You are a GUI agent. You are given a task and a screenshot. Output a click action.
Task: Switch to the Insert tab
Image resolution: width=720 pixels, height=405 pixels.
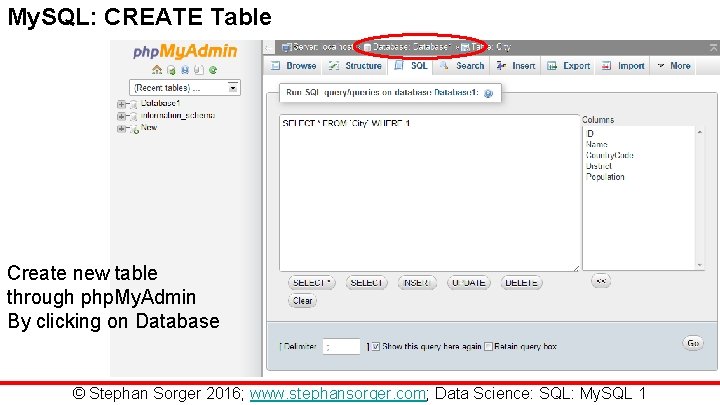516,66
